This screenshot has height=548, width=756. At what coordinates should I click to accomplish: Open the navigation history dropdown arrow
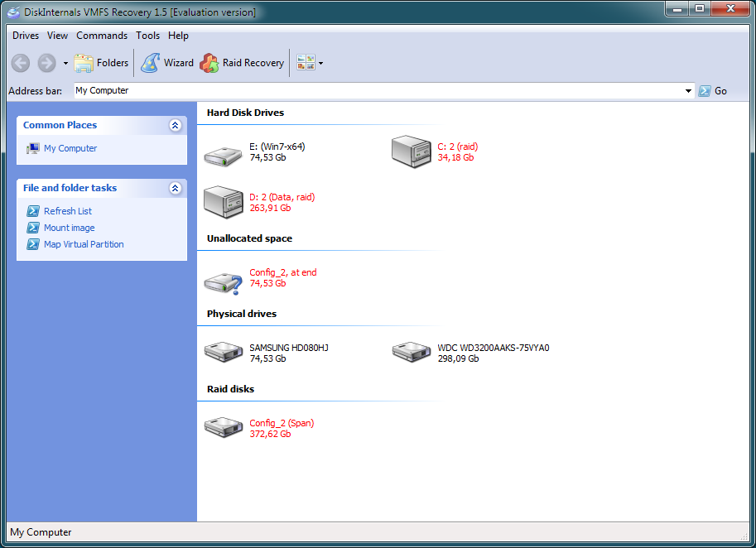coord(65,63)
